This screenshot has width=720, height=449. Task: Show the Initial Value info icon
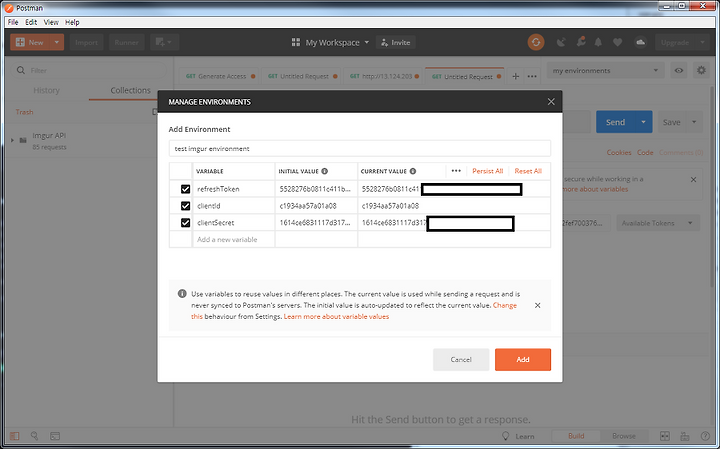[x=325, y=171]
